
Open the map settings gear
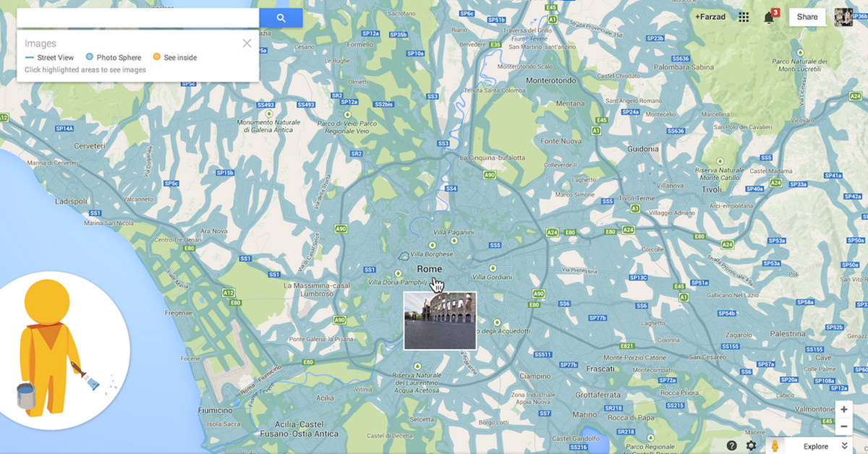752,446
